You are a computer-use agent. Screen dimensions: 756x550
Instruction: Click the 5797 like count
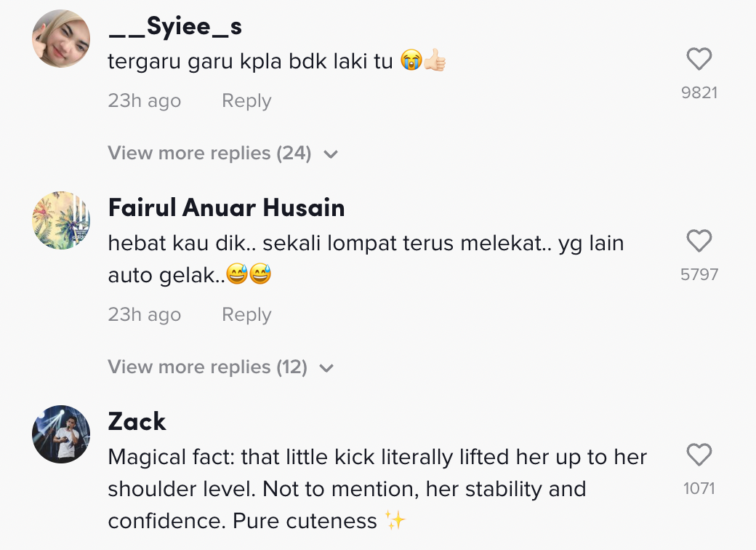click(x=699, y=274)
